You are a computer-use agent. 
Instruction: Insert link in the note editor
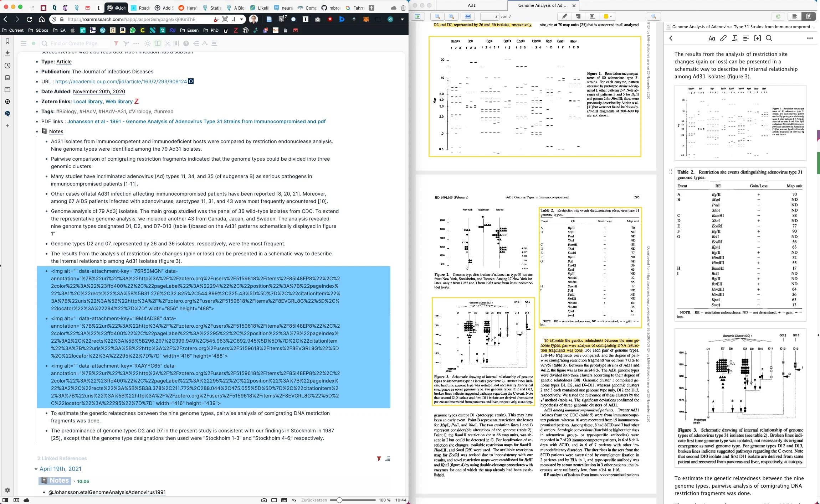pos(723,38)
